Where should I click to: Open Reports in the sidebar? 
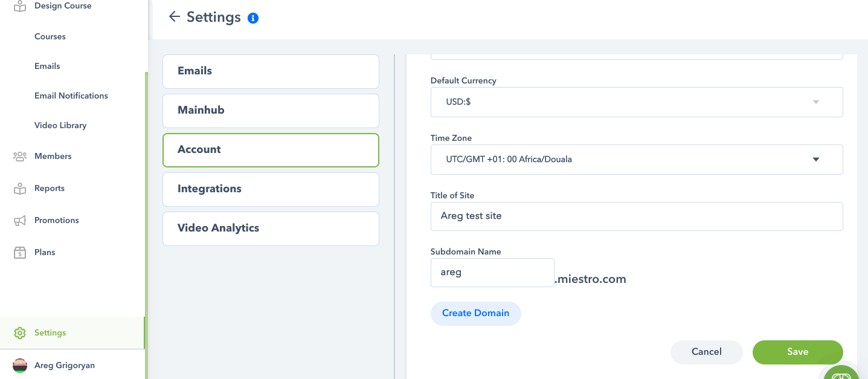click(x=50, y=189)
